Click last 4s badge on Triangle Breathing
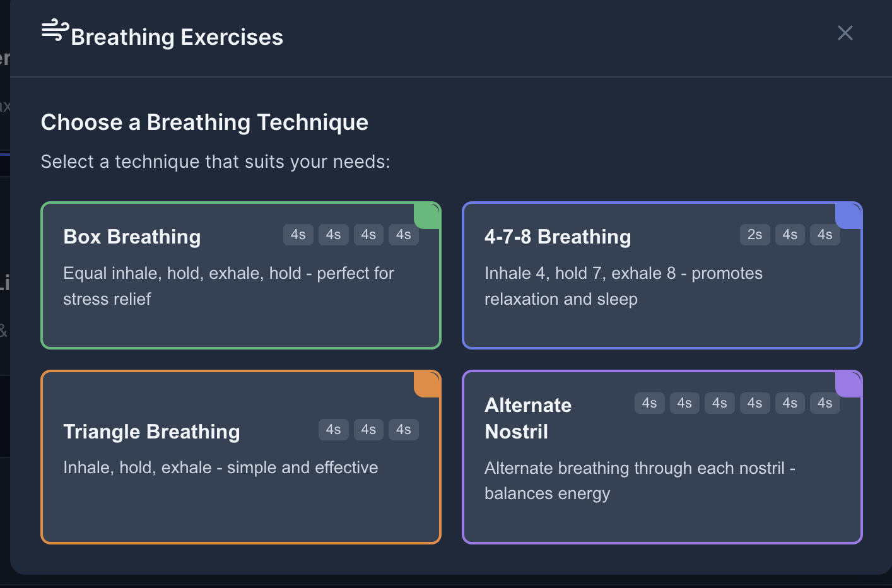892x588 pixels. point(403,430)
